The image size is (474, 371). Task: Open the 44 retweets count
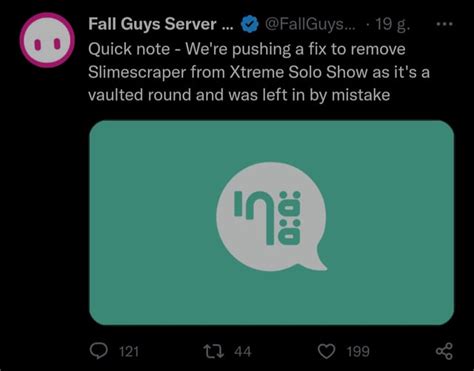pyautogui.click(x=243, y=352)
